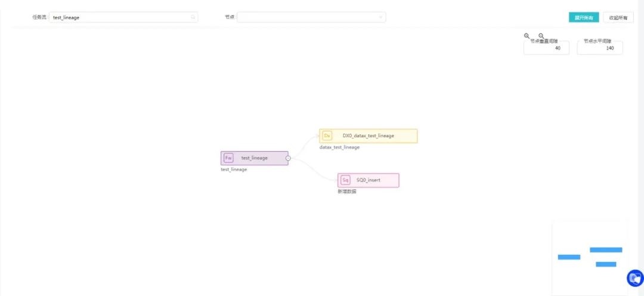Click the Dx icon on DX0_datax_test_lineage node
The width and height of the screenshot is (644, 296).
click(x=327, y=135)
